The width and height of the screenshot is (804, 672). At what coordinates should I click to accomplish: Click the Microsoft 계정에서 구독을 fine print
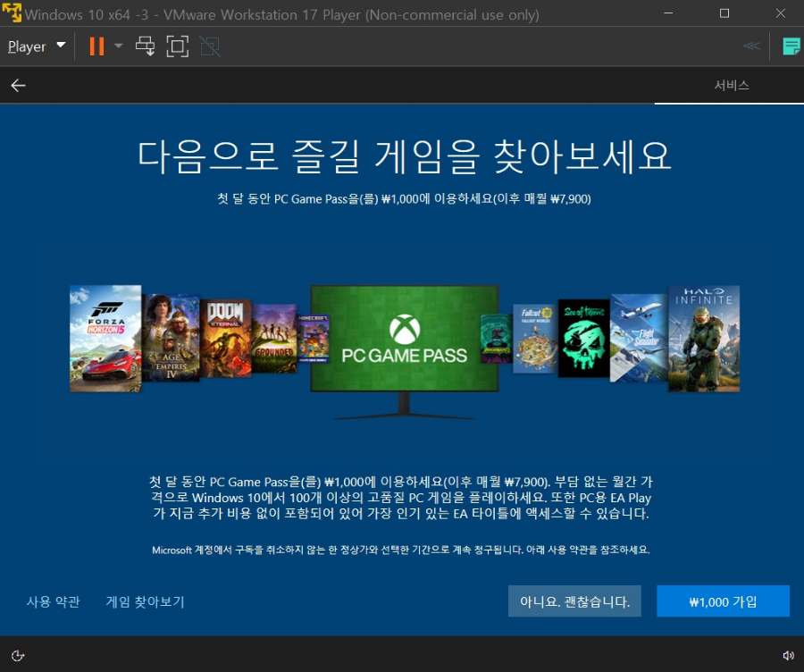[401, 550]
